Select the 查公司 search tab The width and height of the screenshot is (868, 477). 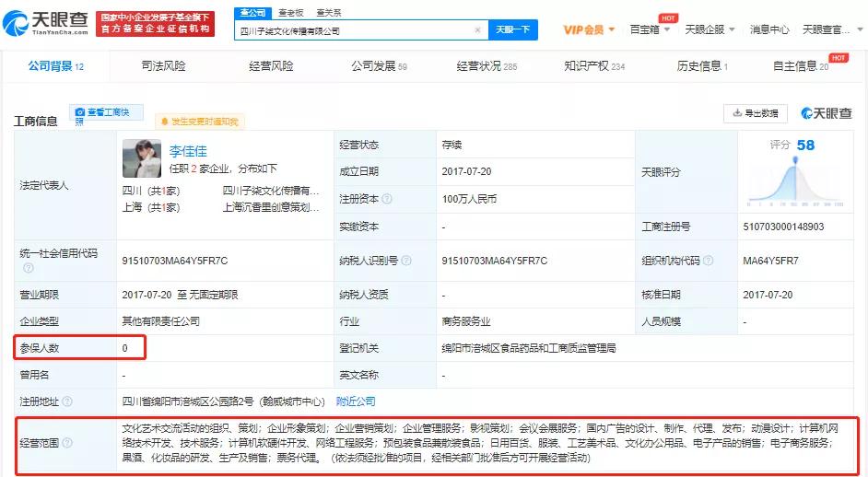click(x=253, y=13)
